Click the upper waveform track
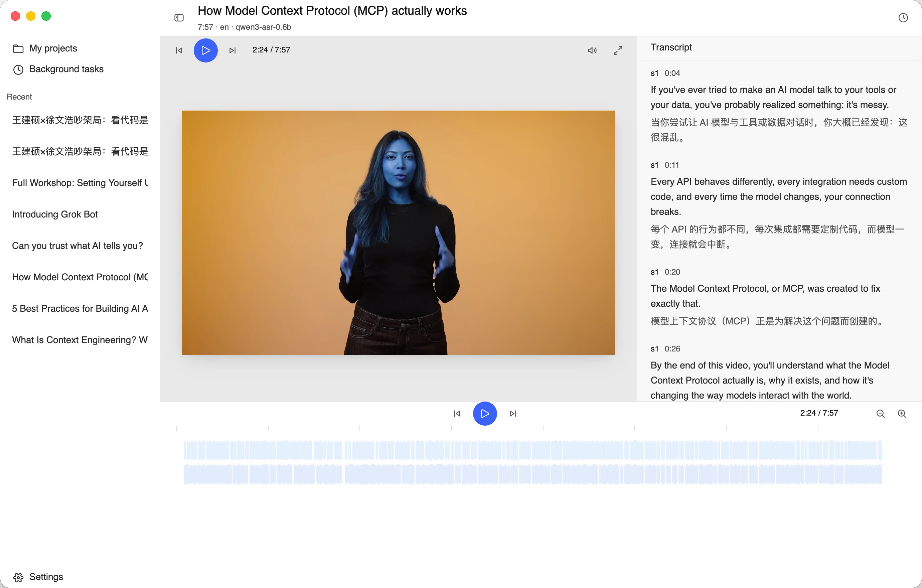 click(532, 450)
